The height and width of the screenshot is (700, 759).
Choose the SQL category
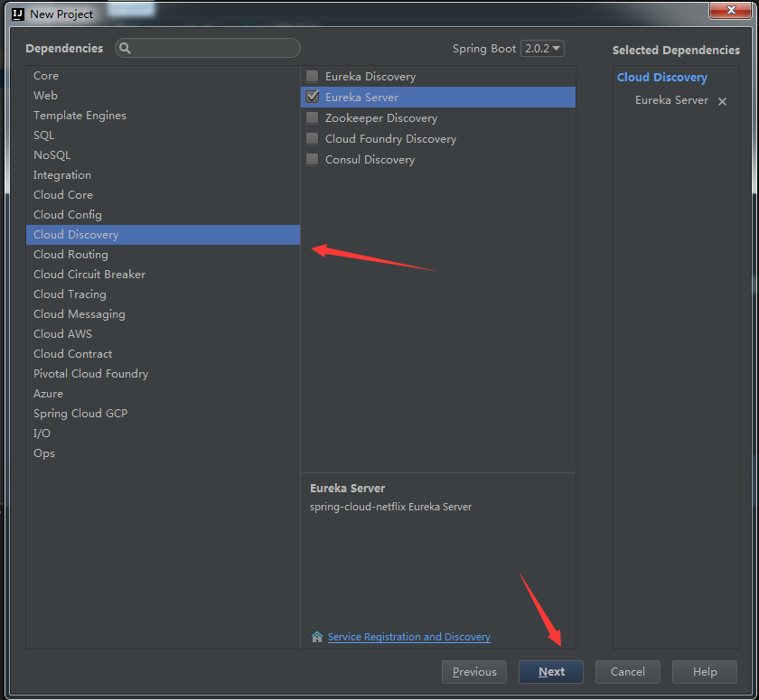tap(164, 135)
